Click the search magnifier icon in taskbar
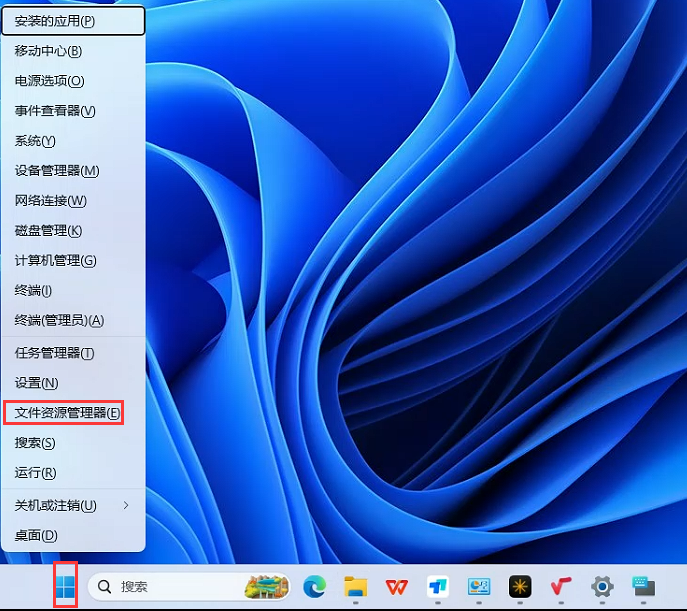This screenshot has height=611, width=687. tap(104, 586)
